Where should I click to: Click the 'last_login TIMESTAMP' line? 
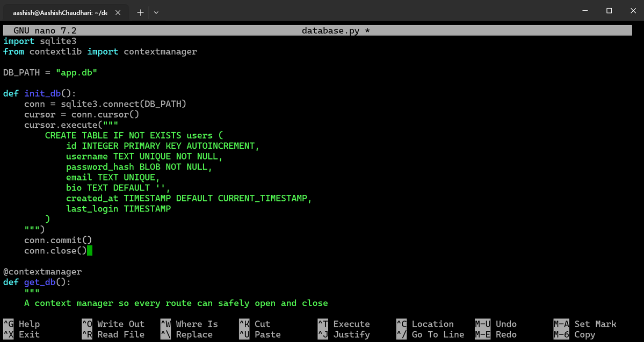click(118, 209)
